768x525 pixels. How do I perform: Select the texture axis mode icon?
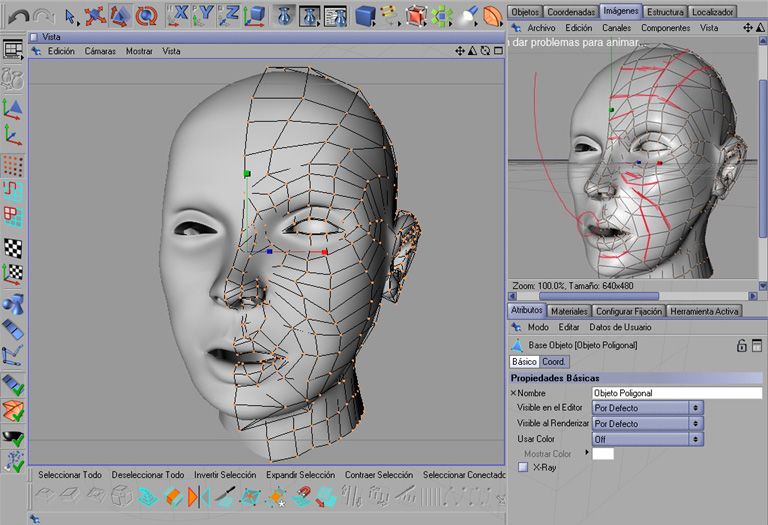point(13,274)
